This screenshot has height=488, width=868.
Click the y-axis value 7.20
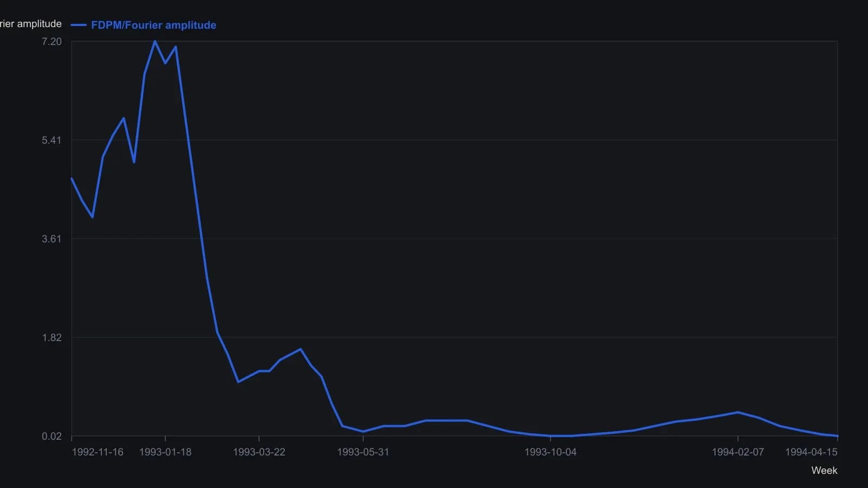[52, 42]
